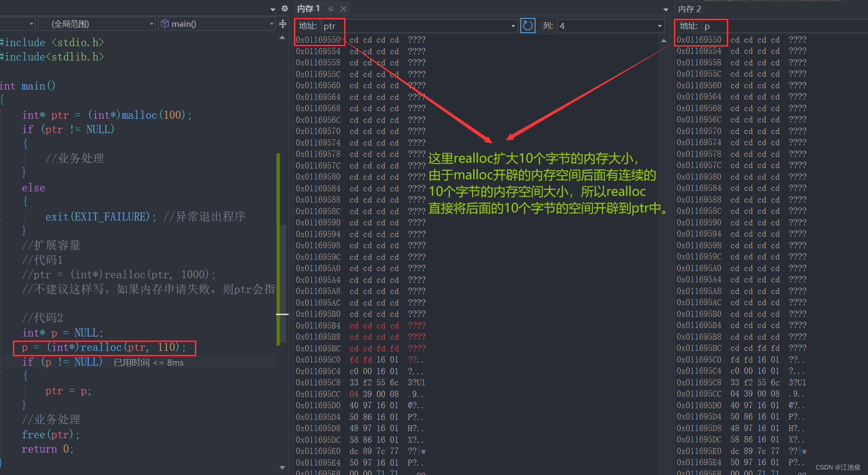Click address 0x011695B4 row in Memory 1

(361, 326)
